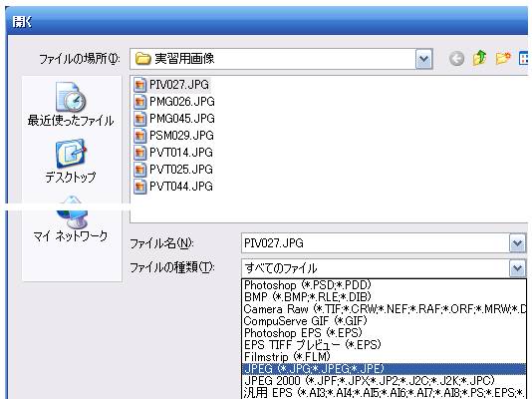Expand the ファイル名 dropdown arrow

click(517, 243)
